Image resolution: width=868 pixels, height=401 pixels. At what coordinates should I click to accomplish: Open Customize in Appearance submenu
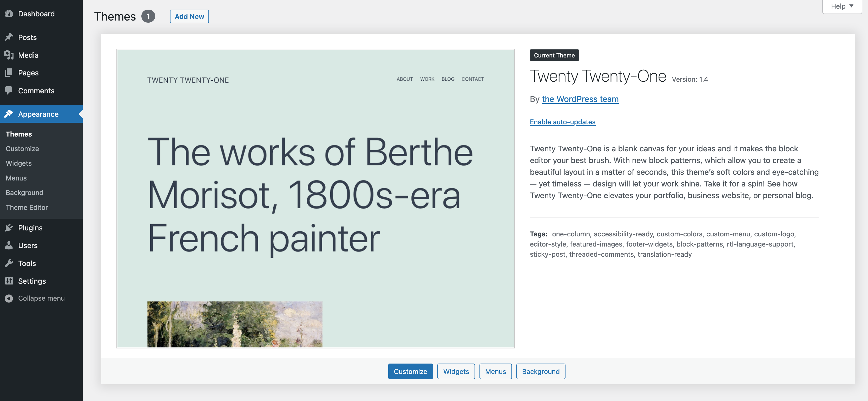(x=22, y=148)
